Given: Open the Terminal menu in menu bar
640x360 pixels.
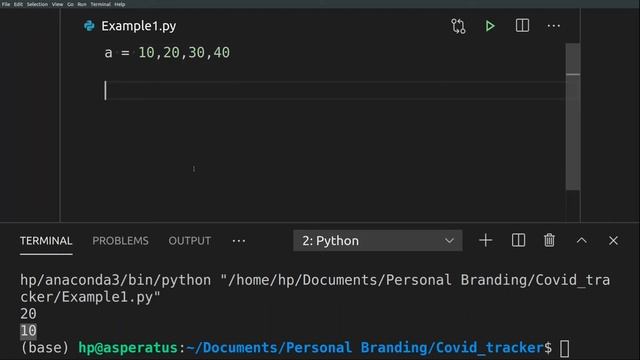Looking at the screenshot, I should (x=100, y=4).
